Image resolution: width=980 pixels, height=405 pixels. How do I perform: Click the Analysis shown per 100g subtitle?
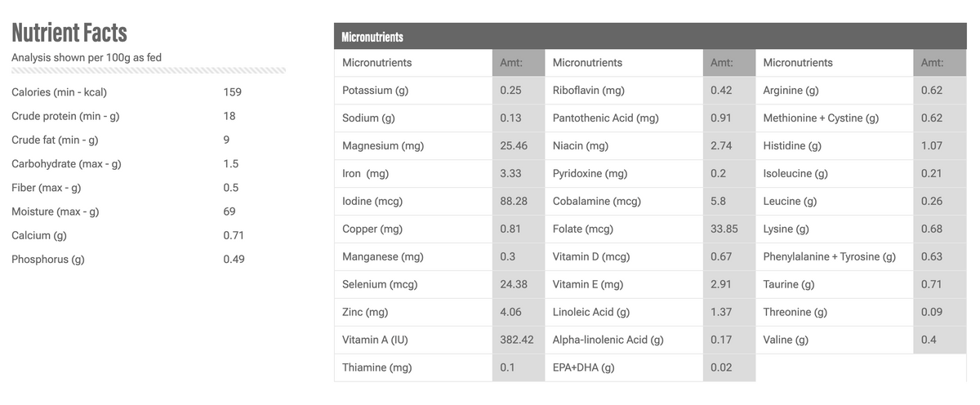pyautogui.click(x=86, y=58)
